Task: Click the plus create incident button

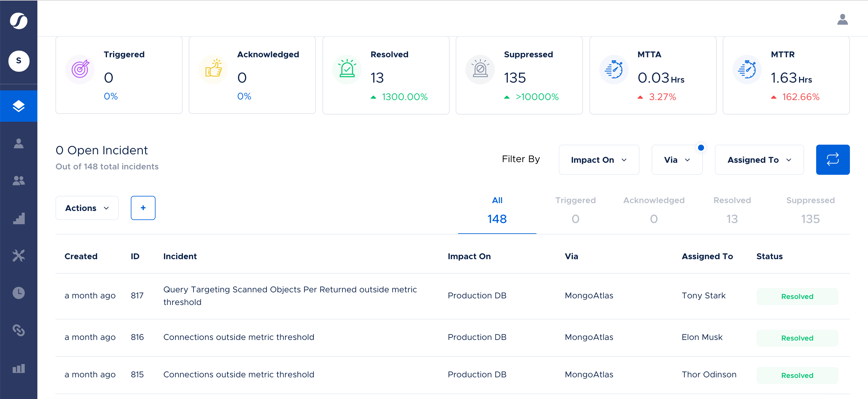Action: (x=143, y=208)
